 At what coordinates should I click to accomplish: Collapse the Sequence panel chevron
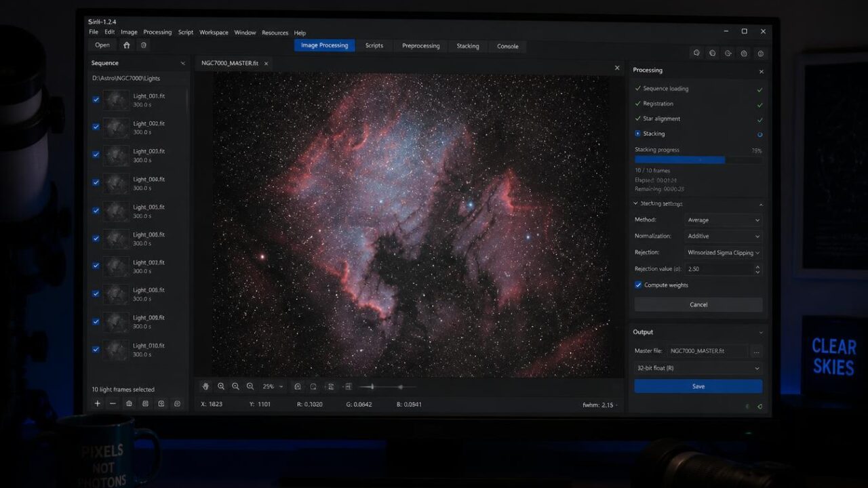tap(182, 64)
